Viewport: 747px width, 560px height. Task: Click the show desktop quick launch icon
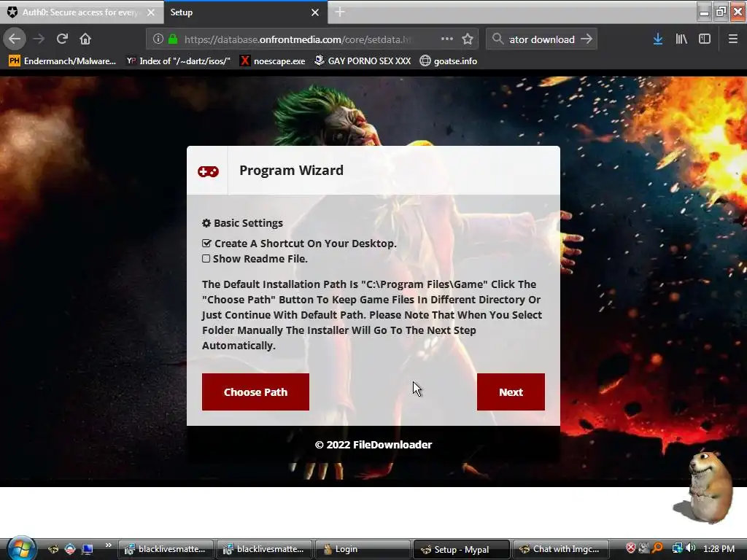[88, 549]
